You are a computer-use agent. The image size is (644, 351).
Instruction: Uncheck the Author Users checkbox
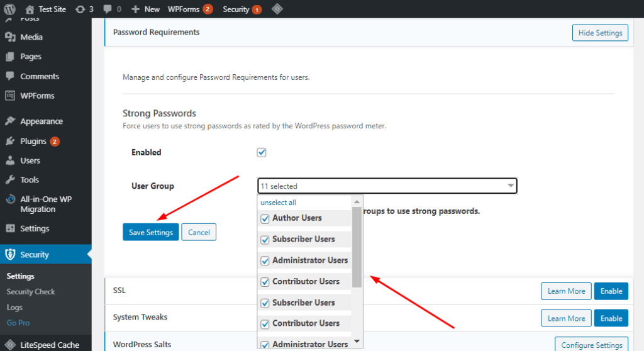point(265,219)
